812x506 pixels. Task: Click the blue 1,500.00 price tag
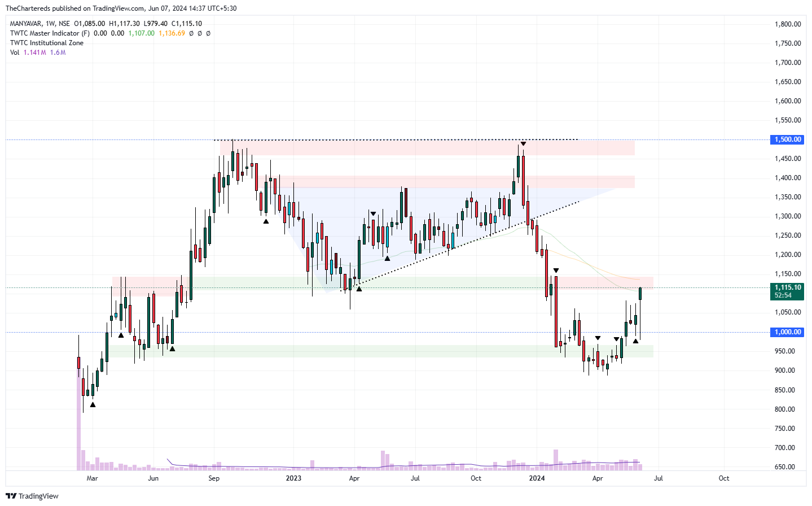(787, 139)
